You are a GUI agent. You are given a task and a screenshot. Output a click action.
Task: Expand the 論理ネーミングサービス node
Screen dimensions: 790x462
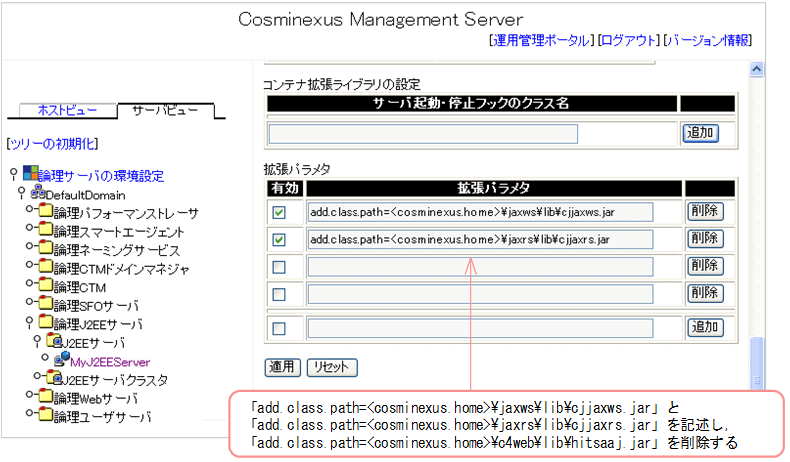pos(30,246)
